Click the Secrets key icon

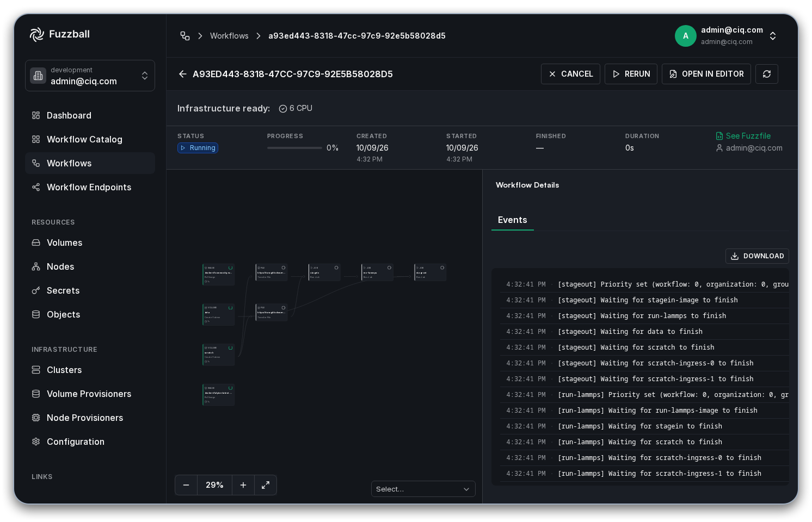[x=36, y=290]
